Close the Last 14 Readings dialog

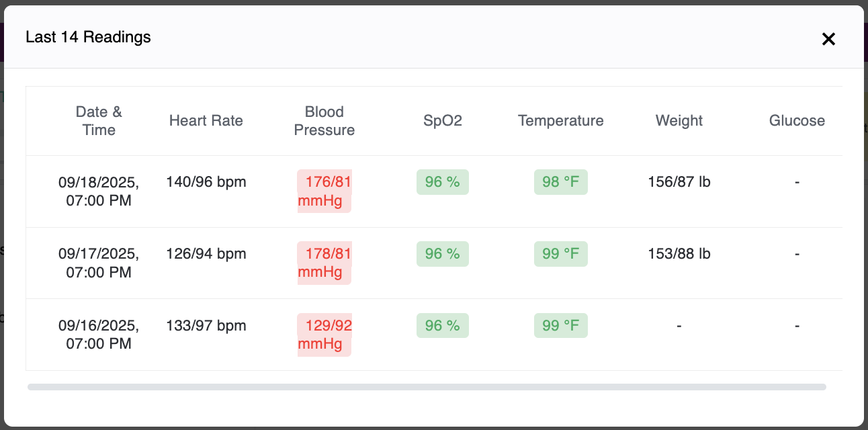pos(828,39)
